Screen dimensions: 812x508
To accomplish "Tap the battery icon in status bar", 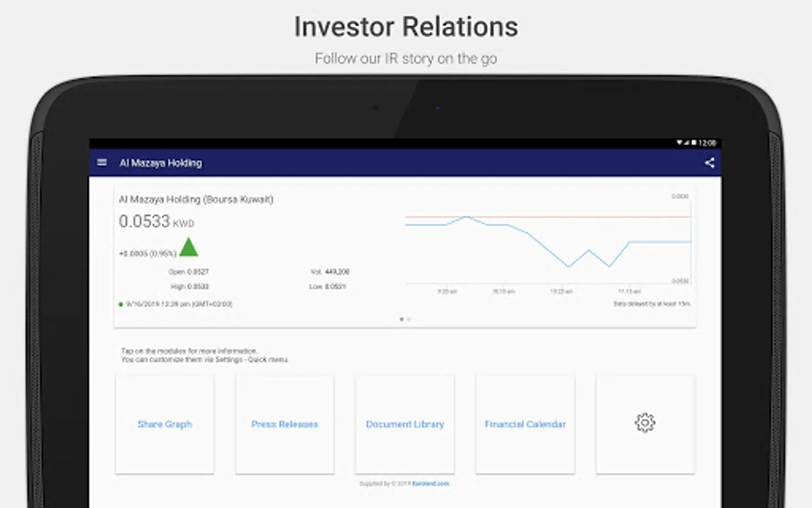I will [694, 143].
